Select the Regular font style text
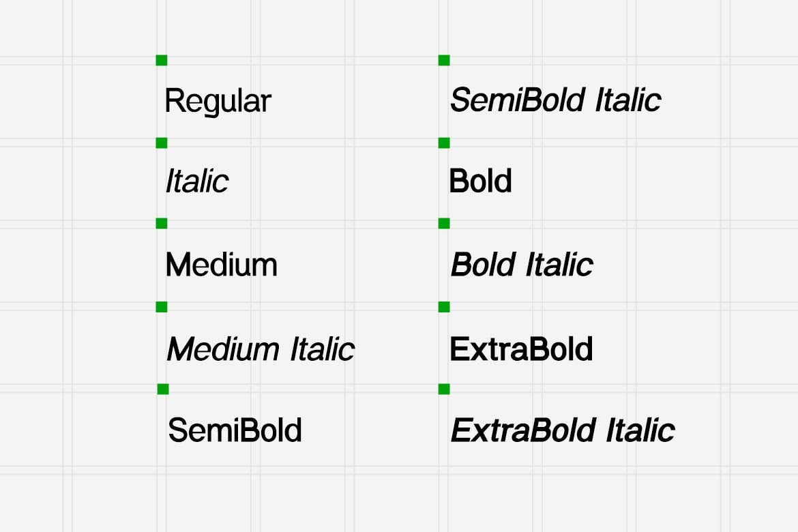Screen dimensions: 798x532 tap(218, 102)
